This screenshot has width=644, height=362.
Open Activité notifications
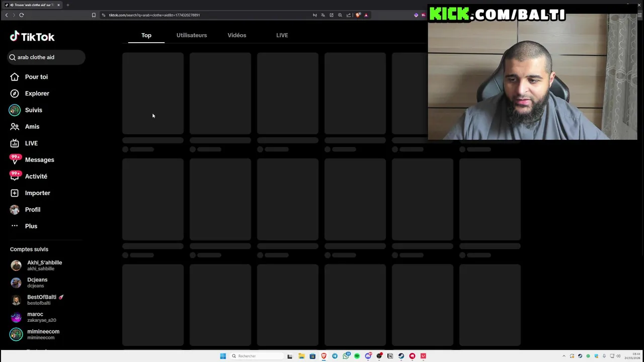click(x=29, y=176)
